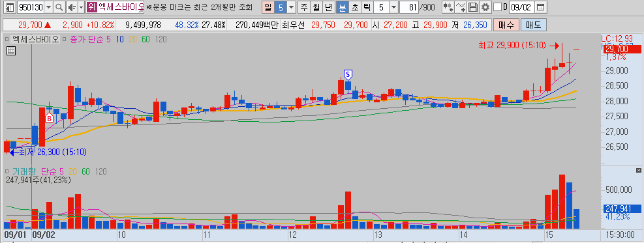Click the red B buy marker
Viewport: 644px width, 243px height.
(x=50, y=119)
